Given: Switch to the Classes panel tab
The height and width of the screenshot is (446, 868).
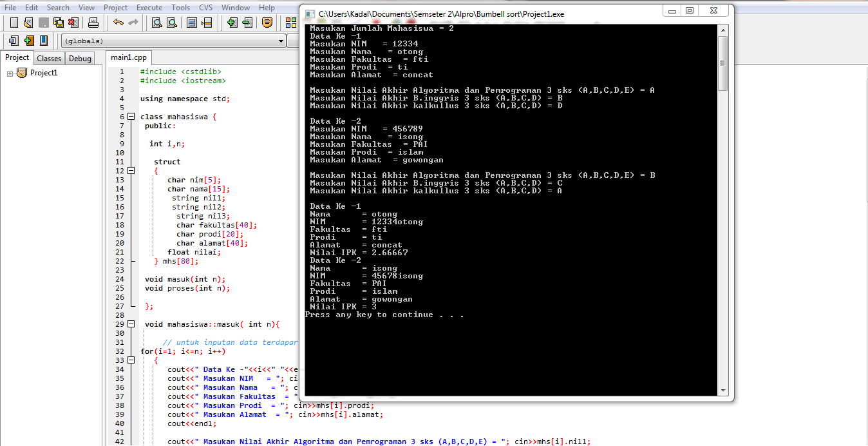Looking at the screenshot, I should [49, 59].
